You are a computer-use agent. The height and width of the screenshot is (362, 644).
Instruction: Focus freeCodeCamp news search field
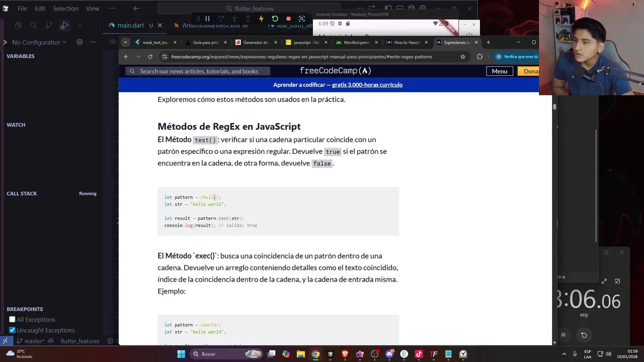198,71
